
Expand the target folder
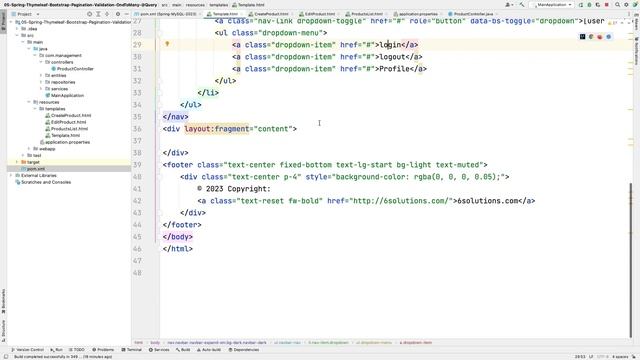pyautogui.click(x=17, y=162)
